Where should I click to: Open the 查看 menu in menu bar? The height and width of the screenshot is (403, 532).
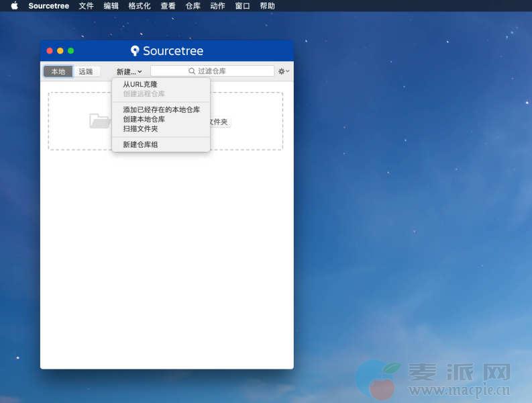(x=168, y=6)
